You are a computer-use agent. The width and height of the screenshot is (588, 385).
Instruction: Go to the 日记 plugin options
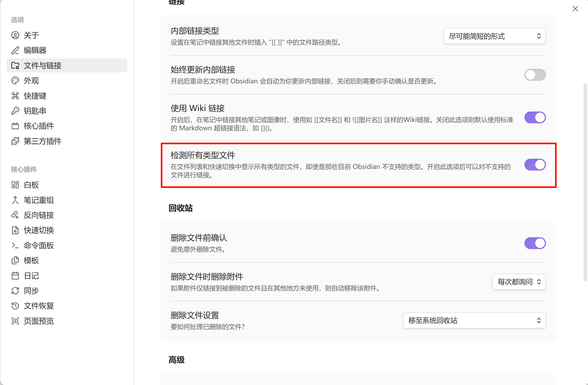pos(31,276)
